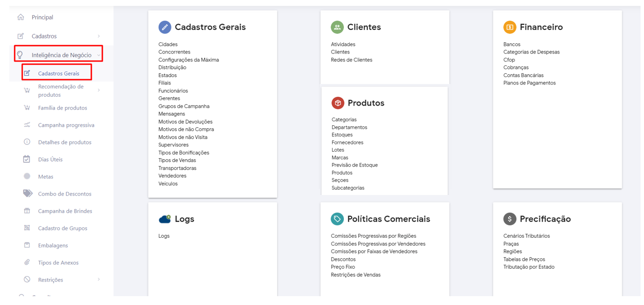Open Contas Bancárias under Financeiro
The image size is (644, 305).
tap(523, 75)
